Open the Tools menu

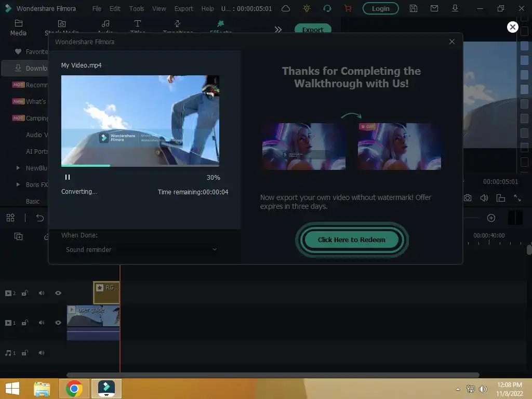(137, 8)
